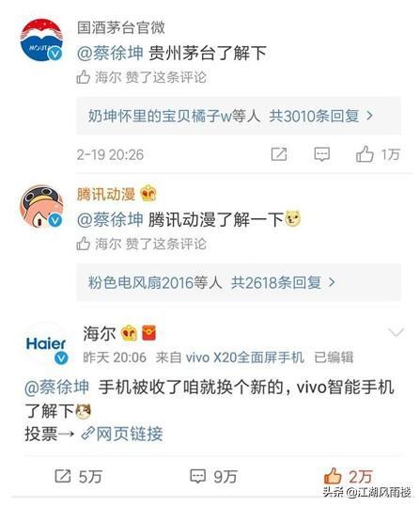Open @蔡徐坤 mention in the Haier post
This screenshot has width=420, height=507.
pyautogui.click(x=57, y=387)
